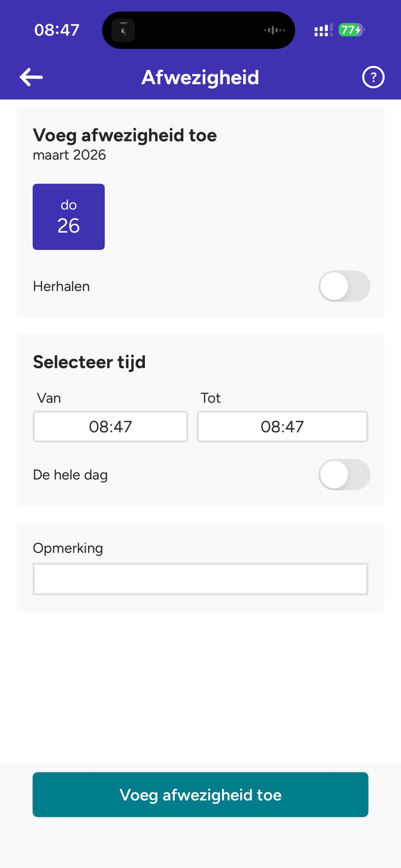Tap the app thumbnail in the Dynamic Island
The image size is (401, 868).
[x=123, y=30]
